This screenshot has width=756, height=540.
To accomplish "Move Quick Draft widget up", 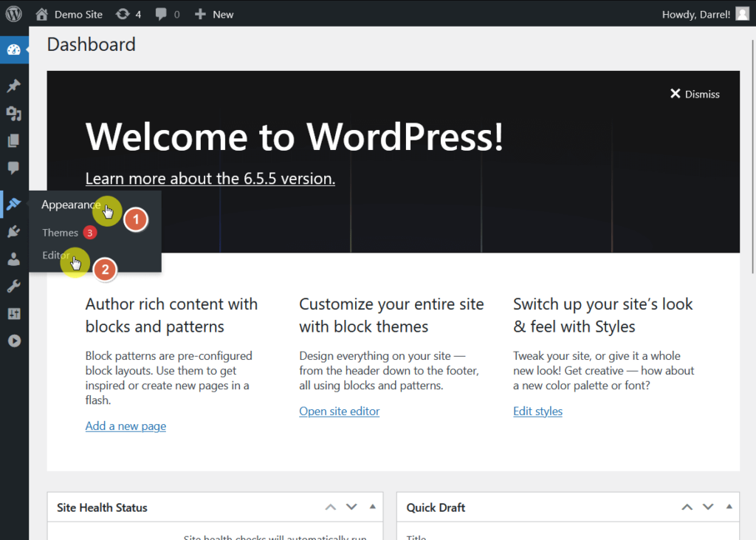I will click(687, 507).
